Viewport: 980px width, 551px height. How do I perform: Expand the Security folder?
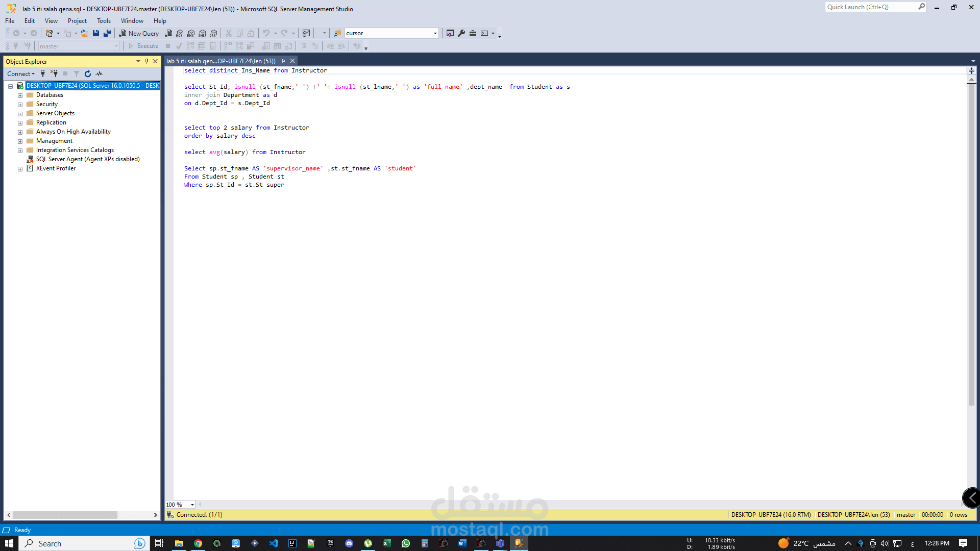click(20, 105)
